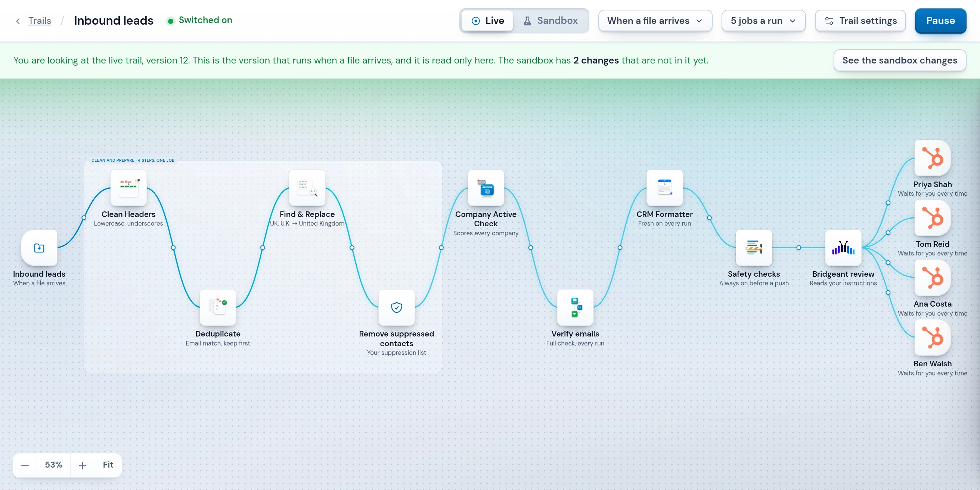980x490 pixels.
Task: Zoom in with the plus button
Action: tap(83, 465)
